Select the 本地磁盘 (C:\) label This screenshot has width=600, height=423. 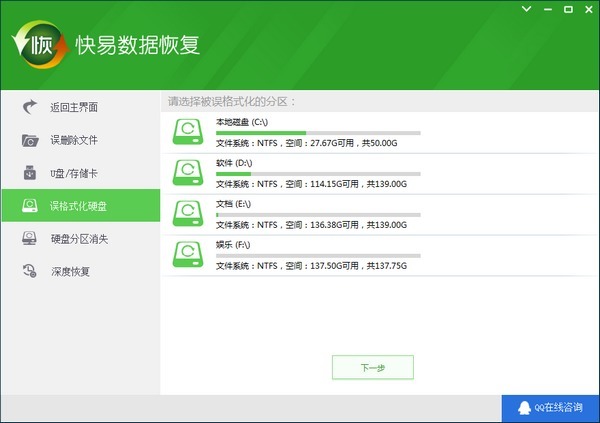click(x=242, y=122)
